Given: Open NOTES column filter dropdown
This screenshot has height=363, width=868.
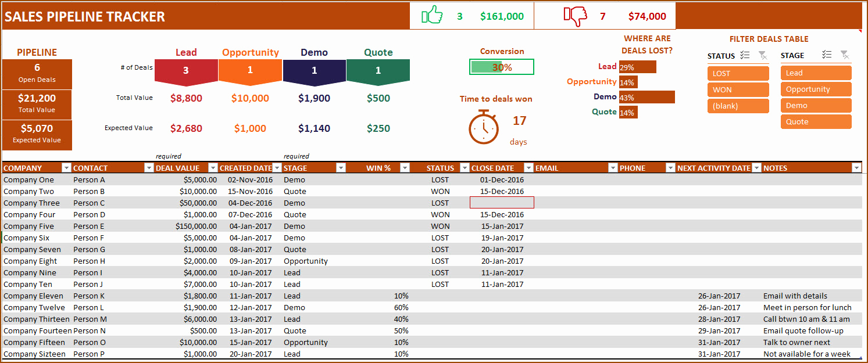Looking at the screenshot, I should click(x=856, y=168).
